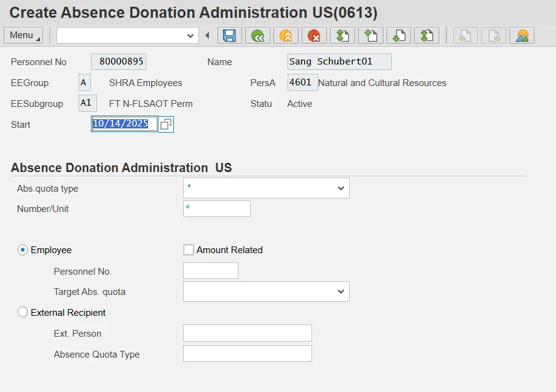Click the Number/Unit input field
This screenshot has width=556, height=392.
[x=217, y=209]
